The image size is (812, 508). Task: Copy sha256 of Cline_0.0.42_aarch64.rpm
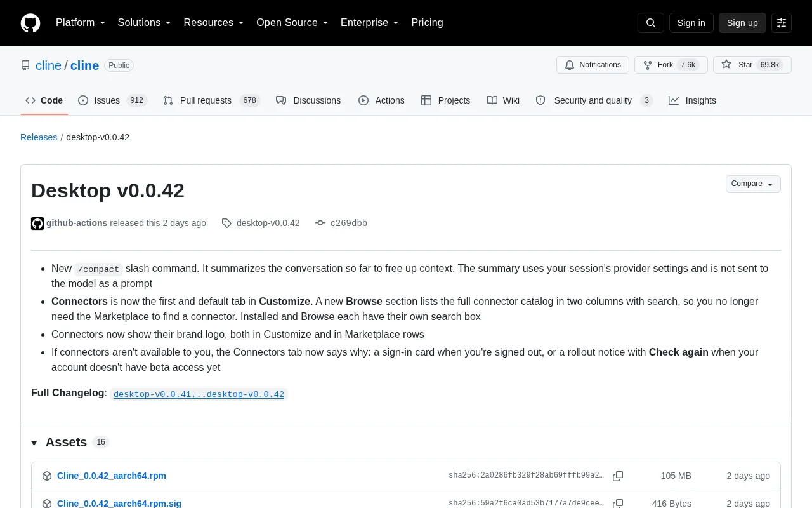pos(618,476)
